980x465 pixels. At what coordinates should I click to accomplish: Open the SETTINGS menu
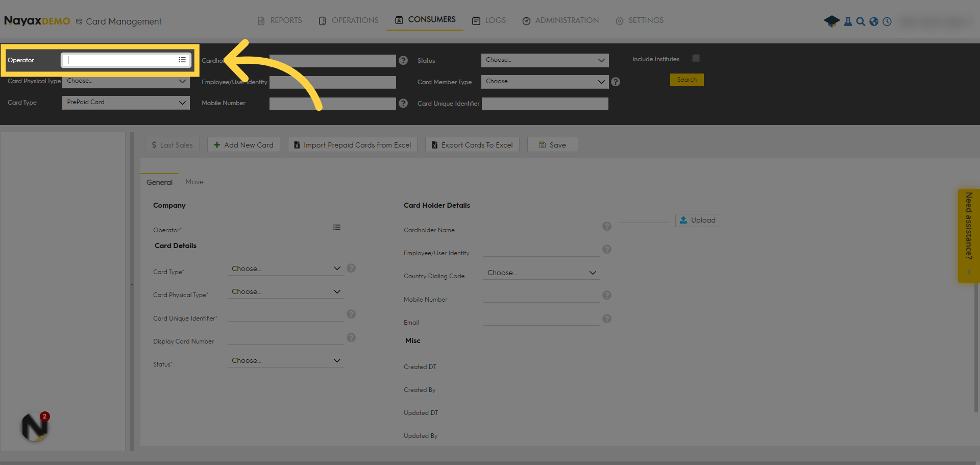(640, 20)
